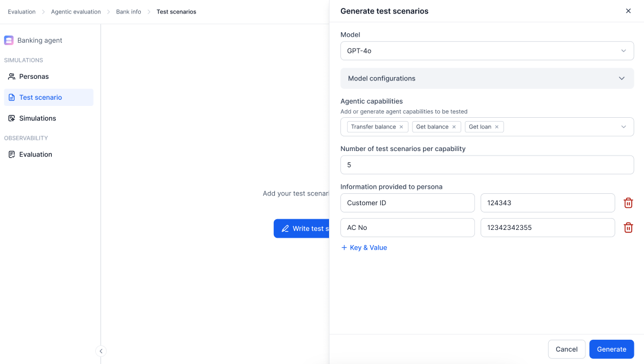Go to Evaluation under Observability
644x364 pixels.
35,154
